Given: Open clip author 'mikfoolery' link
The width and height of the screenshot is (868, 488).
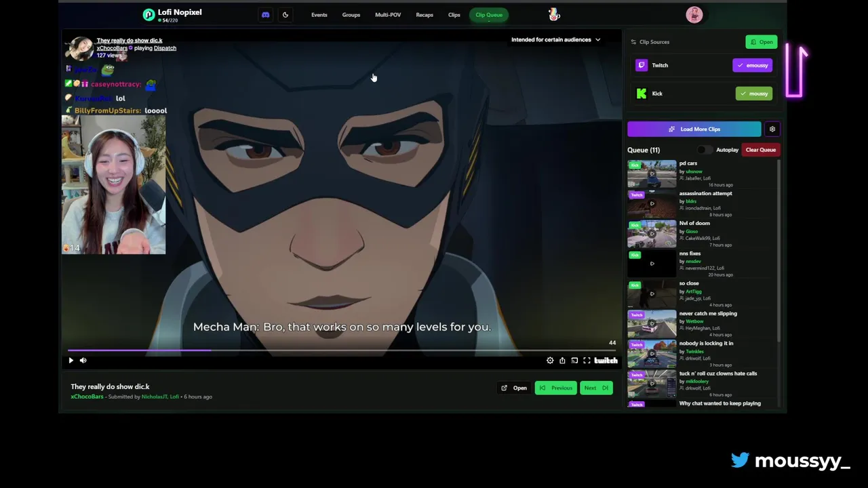Looking at the screenshot, I should coord(696,381).
